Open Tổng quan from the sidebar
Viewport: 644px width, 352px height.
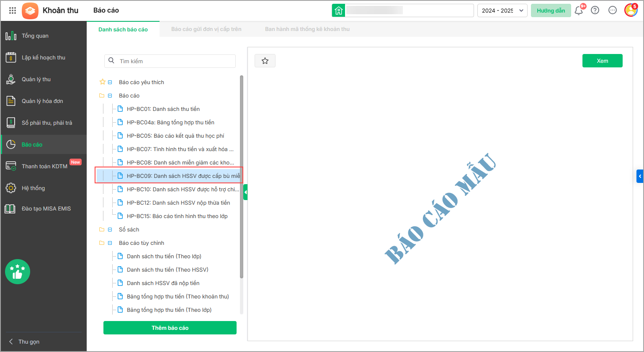click(35, 36)
